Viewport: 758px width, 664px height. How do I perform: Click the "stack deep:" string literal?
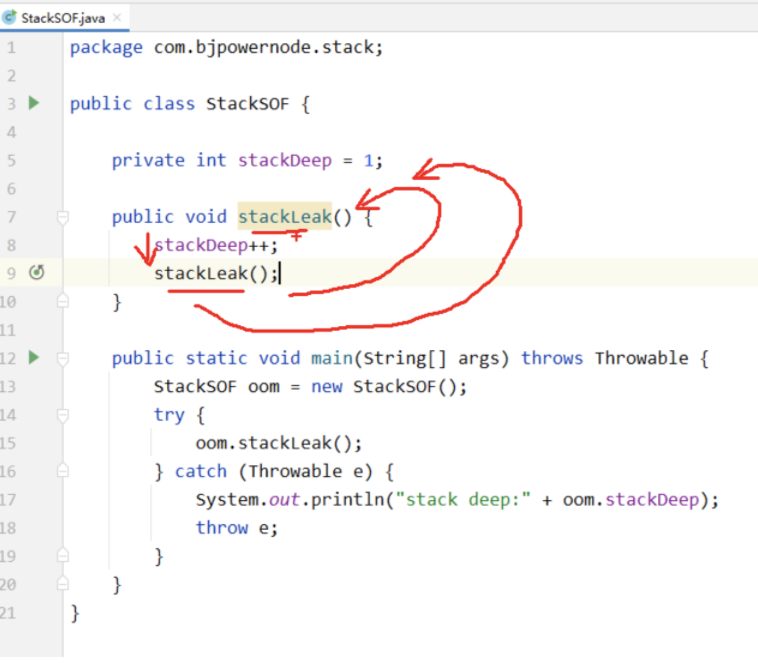click(463, 499)
